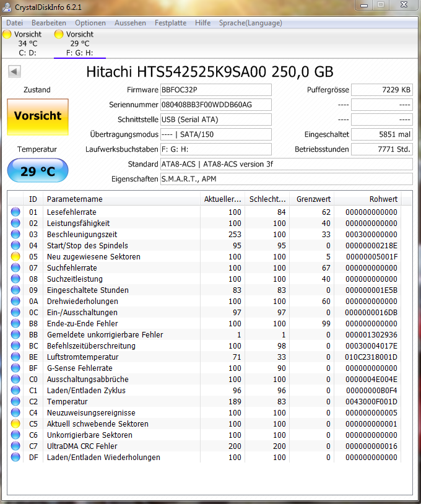Screen dimensions: 421x504
Task: Click the Firmware field BBFOC32P
Action: (x=216, y=90)
